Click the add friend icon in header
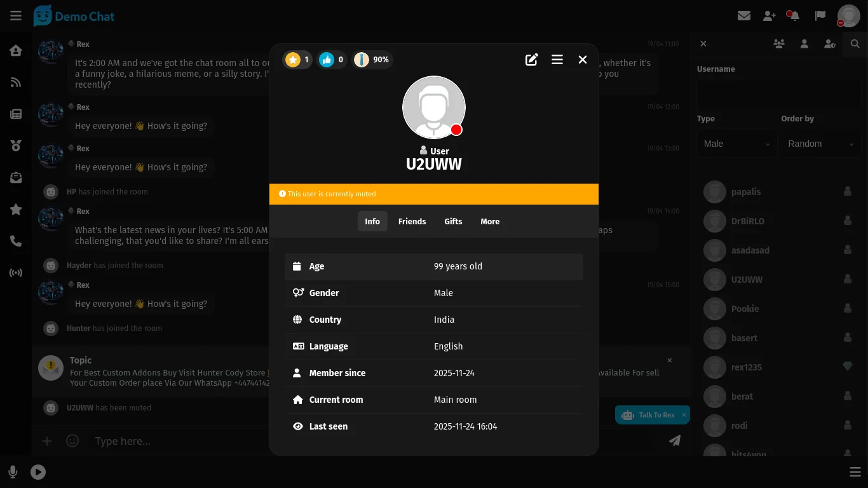Screen dimensions: 868x488 (770, 16)
